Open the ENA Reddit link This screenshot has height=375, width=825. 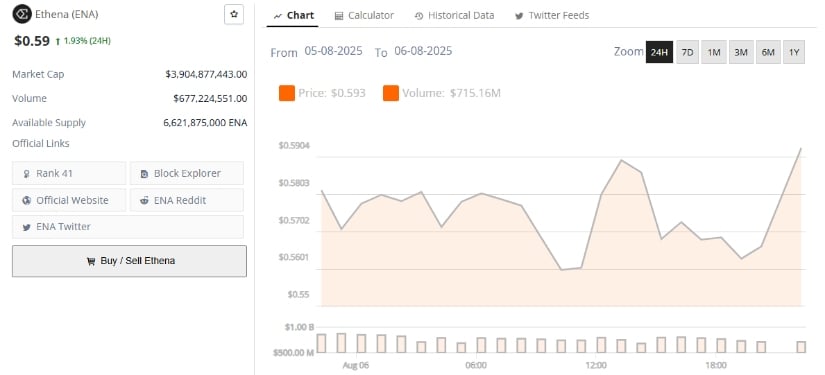(x=187, y=200)
